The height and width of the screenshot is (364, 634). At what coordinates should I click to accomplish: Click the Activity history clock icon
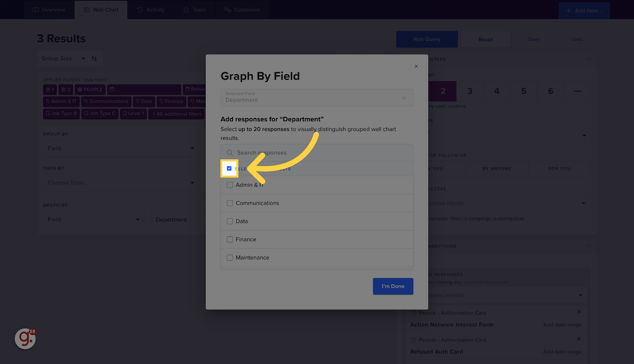pyautogui.click(x=139, y=10)
